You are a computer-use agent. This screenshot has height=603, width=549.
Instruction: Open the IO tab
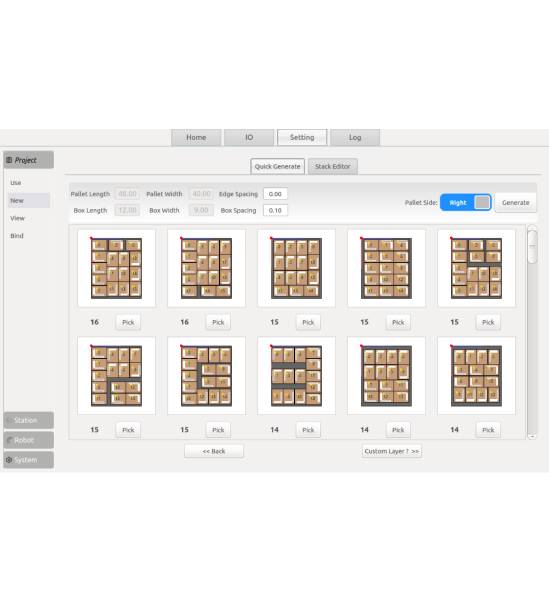point(249,137)
